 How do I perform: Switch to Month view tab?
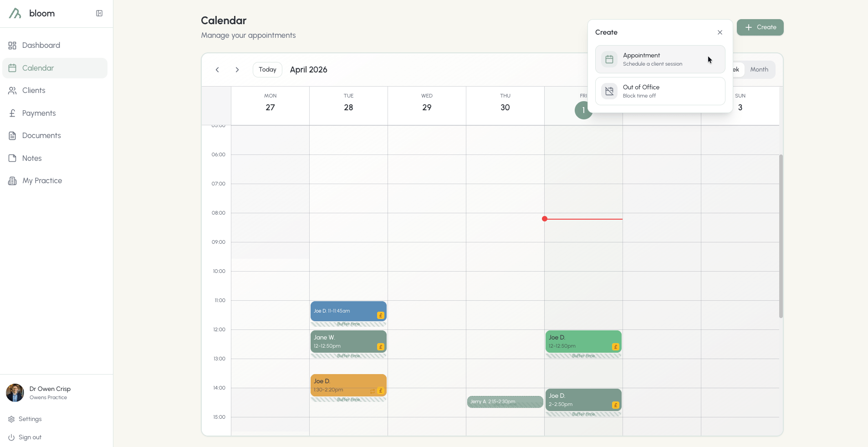(759, 70)
